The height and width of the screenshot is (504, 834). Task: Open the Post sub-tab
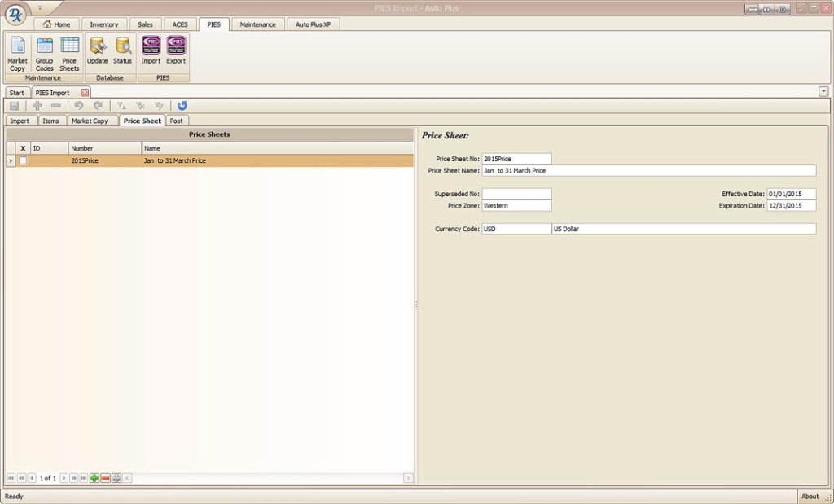point(177,121)
